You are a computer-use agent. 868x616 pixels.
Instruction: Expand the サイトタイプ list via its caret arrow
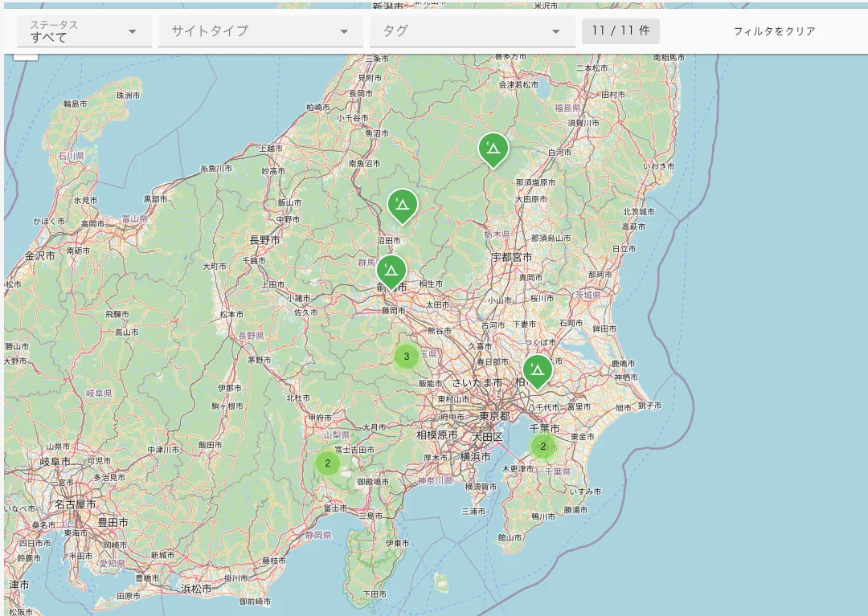pyautogui.click(x=344, y=31)
